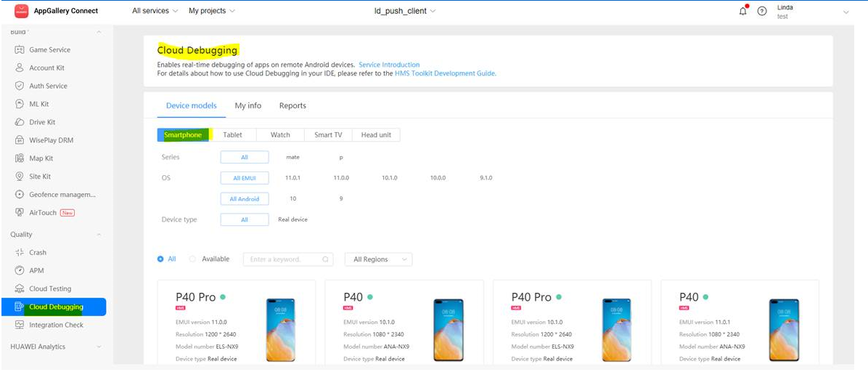The height and width of the screenshot is (380, 868).
Task: Switch to the My info tab
Action: pos(248,106)
